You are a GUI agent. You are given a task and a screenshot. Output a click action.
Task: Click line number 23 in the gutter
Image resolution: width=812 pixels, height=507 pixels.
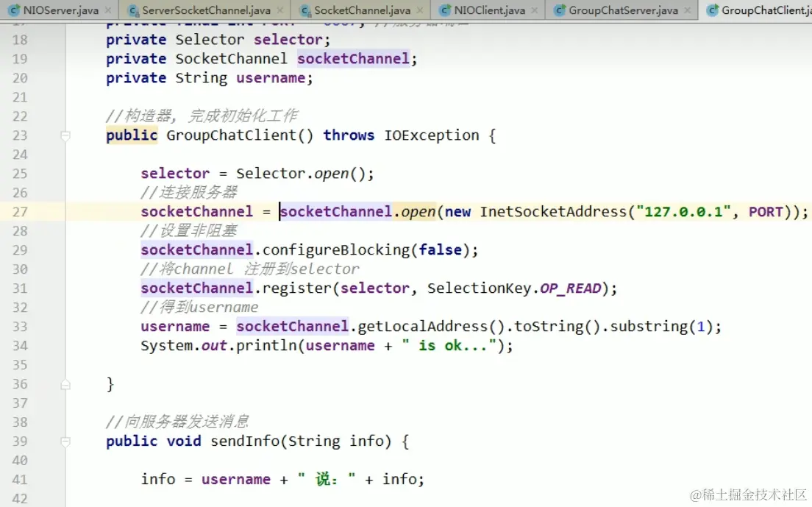pos(20,135)
